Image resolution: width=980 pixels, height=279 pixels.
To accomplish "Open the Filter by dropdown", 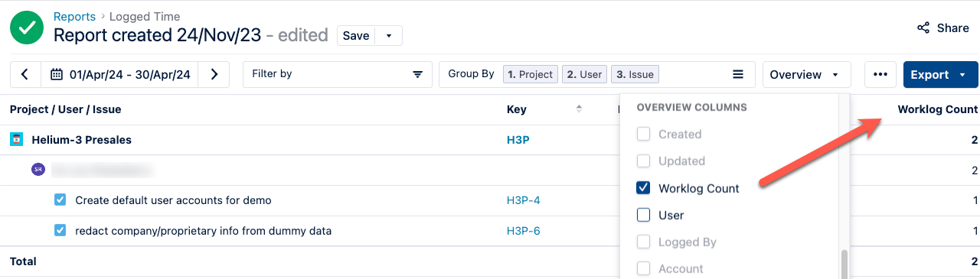I will pos(338,75).
